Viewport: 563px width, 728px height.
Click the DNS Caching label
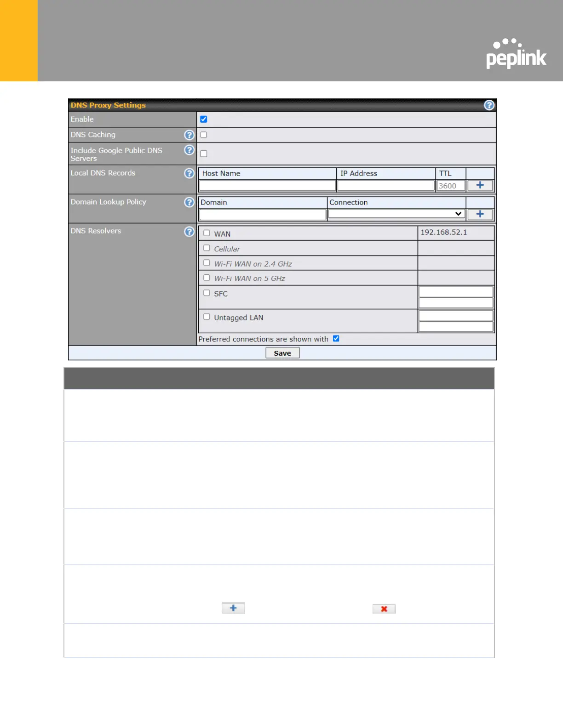(93, 135)
